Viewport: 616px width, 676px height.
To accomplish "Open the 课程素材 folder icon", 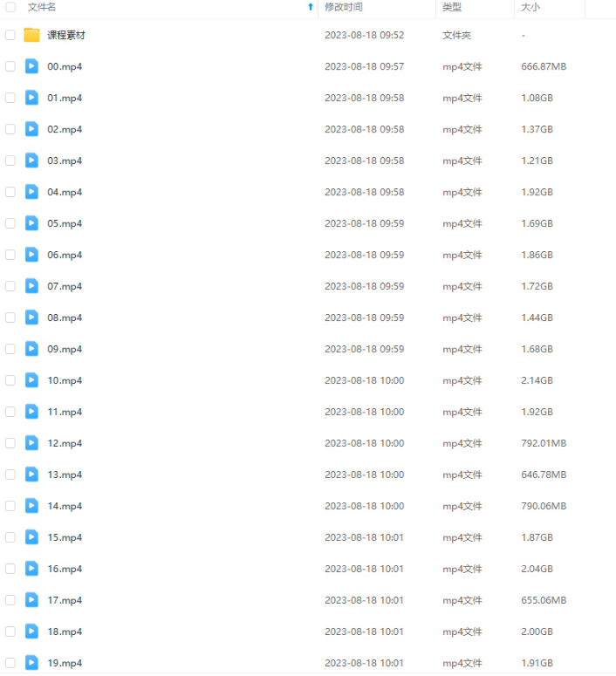I will (x=31, y=35).
